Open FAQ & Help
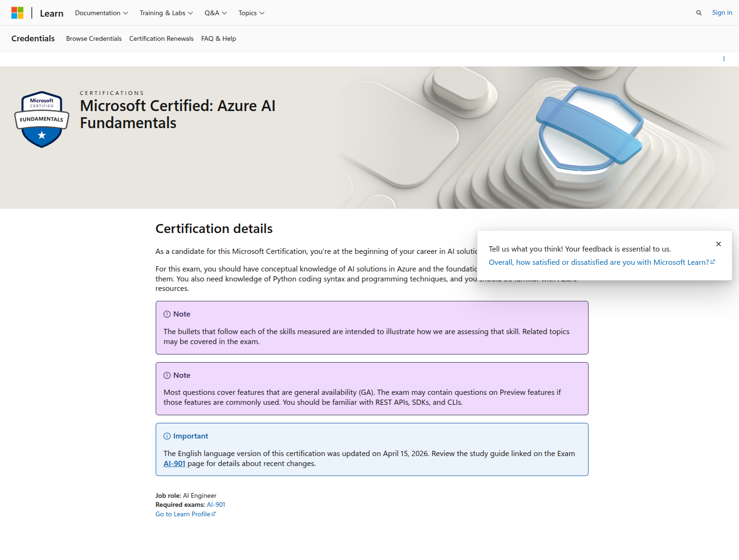The image size is (739, 560). pyautogui.click(x=219, y=38)
